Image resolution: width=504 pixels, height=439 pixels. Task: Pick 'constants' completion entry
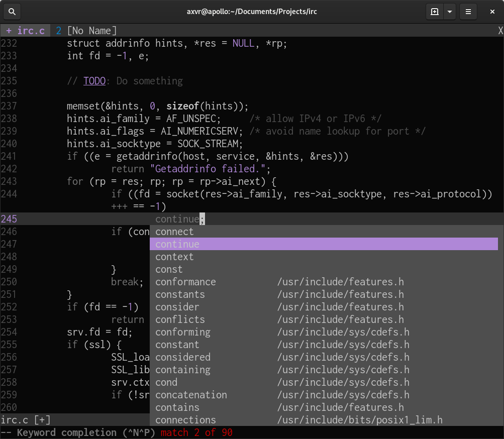point(324,294)
